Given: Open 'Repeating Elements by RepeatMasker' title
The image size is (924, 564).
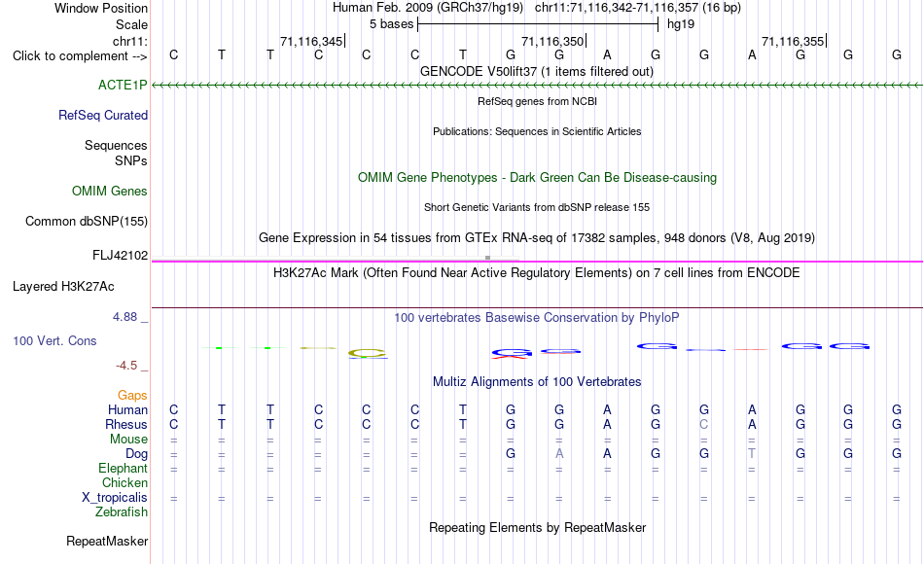Looking at the screenshot, I should click(537, 527).
